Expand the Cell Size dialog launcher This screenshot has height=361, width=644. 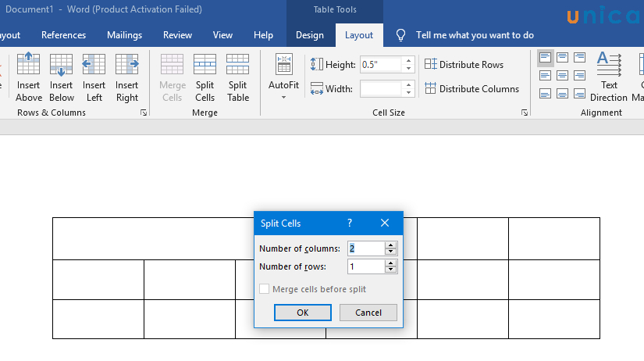coord(524,113)
